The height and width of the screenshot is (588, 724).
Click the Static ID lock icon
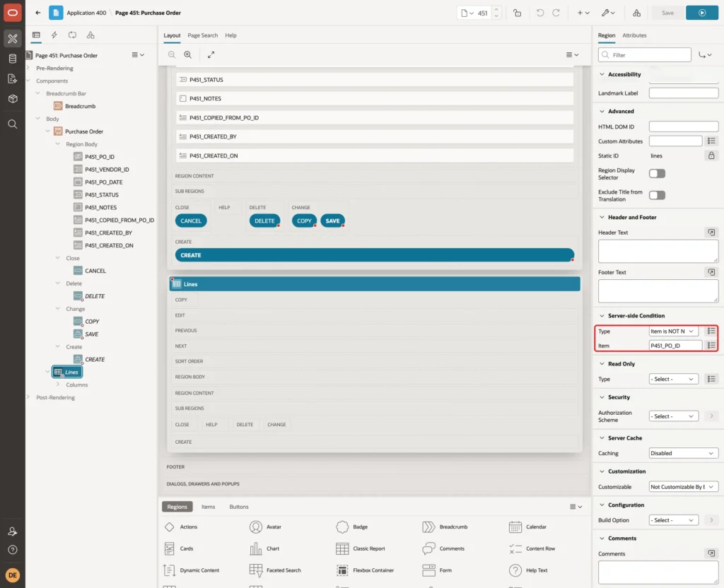(711, 155)
